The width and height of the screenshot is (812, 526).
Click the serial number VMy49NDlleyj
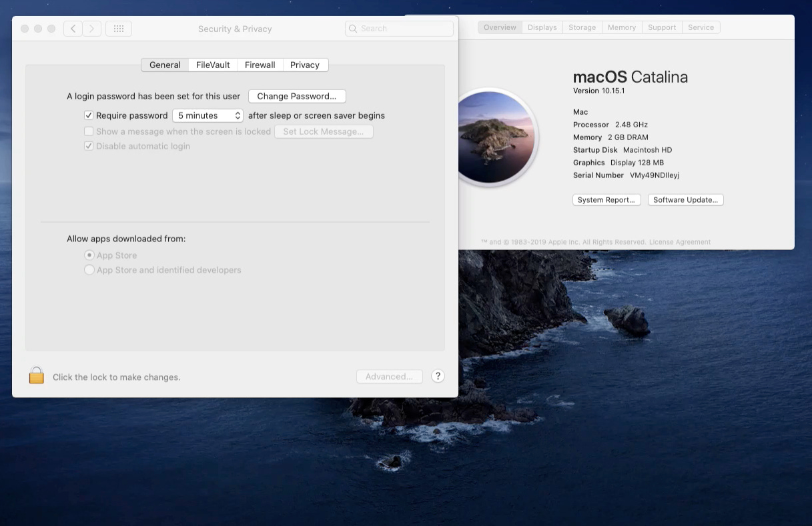coord(655,175)
